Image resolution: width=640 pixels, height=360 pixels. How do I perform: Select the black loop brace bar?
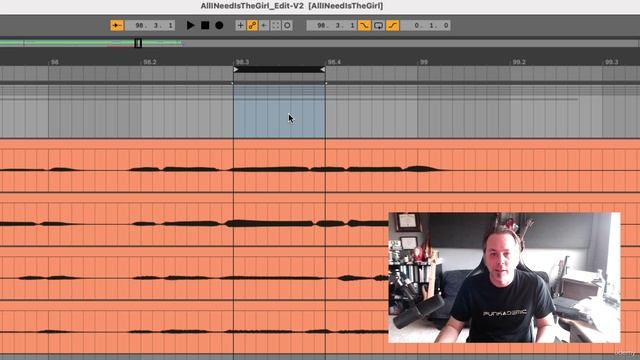point(280,70)
